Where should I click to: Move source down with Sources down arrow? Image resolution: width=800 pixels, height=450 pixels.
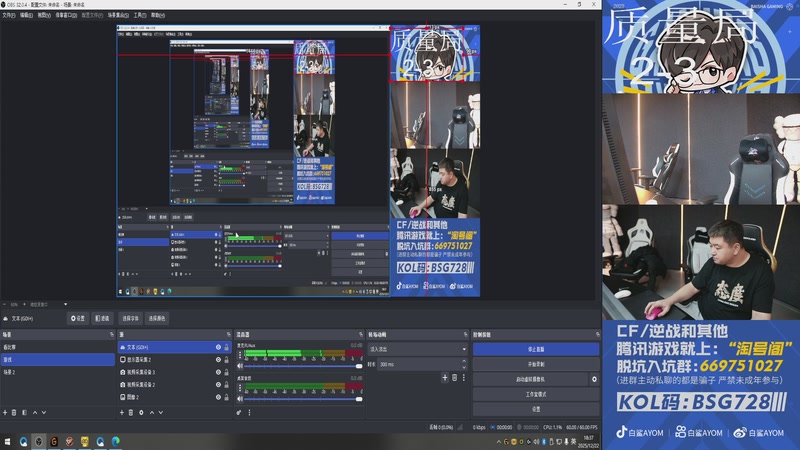(x=161, y=412)
